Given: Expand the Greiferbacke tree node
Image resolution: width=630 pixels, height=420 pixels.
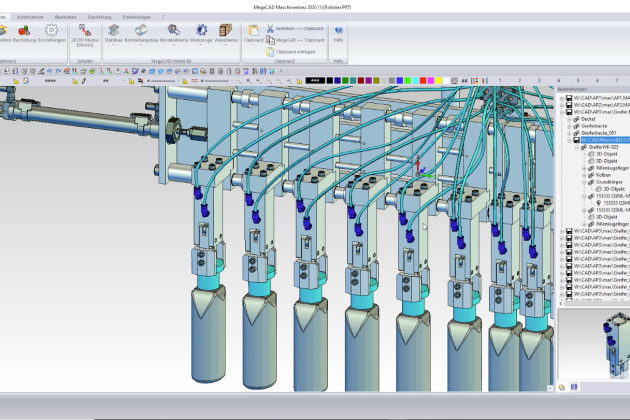Looking at the screenshot, I should [569, 125].
